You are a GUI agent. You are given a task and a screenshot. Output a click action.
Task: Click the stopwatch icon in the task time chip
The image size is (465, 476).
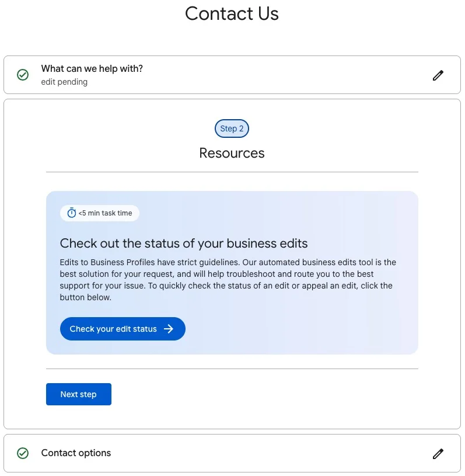(72, 213)
